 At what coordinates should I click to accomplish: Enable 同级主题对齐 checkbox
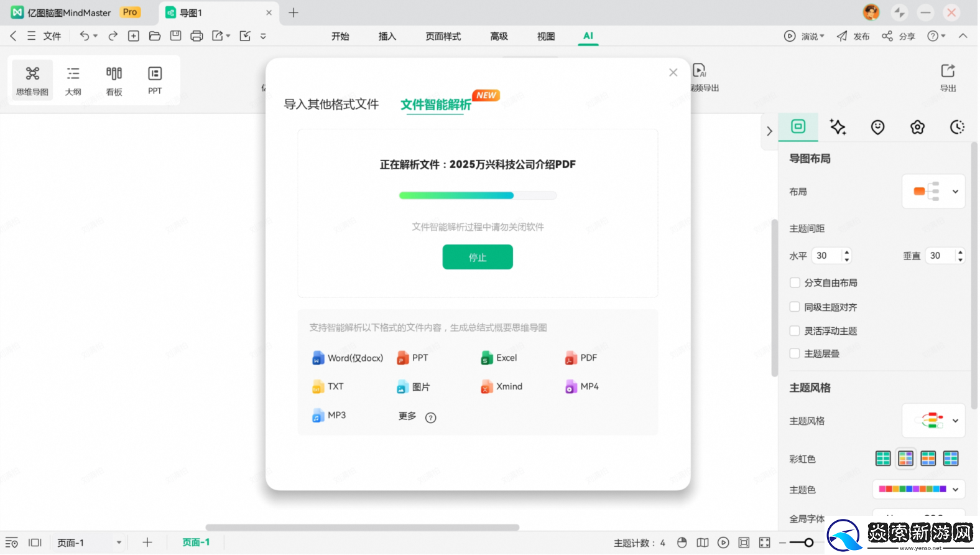click(x=794, y=307)
